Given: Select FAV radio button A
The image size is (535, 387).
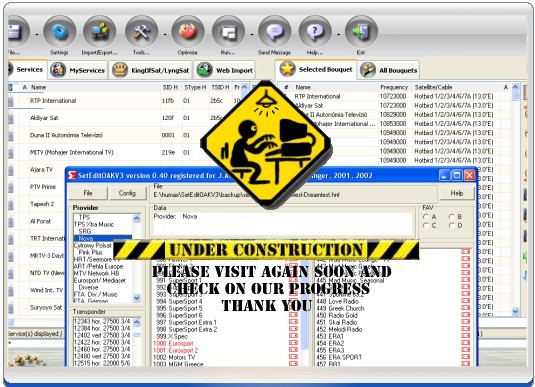Looking at the screenshot, I should pyautogui.click(x=426, y=217).
